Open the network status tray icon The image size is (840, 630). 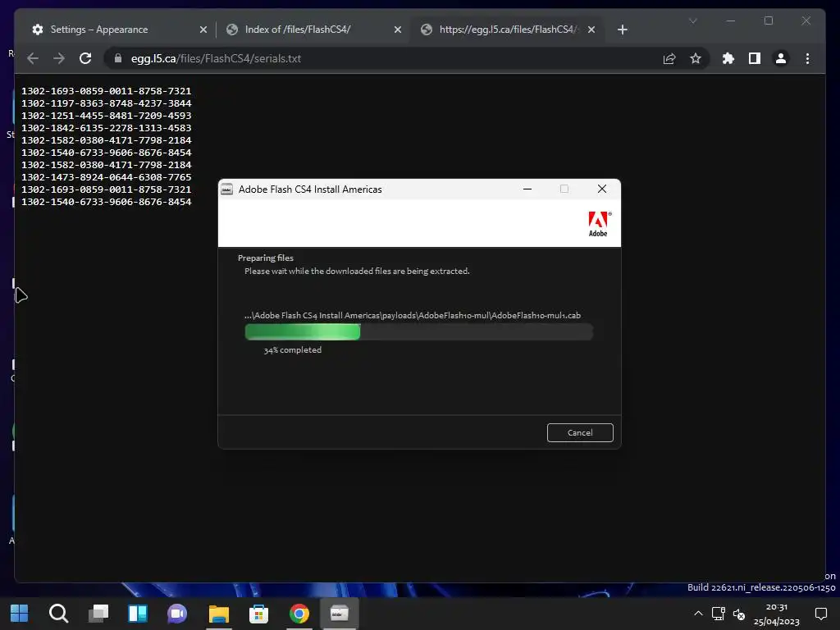[719, 614]
